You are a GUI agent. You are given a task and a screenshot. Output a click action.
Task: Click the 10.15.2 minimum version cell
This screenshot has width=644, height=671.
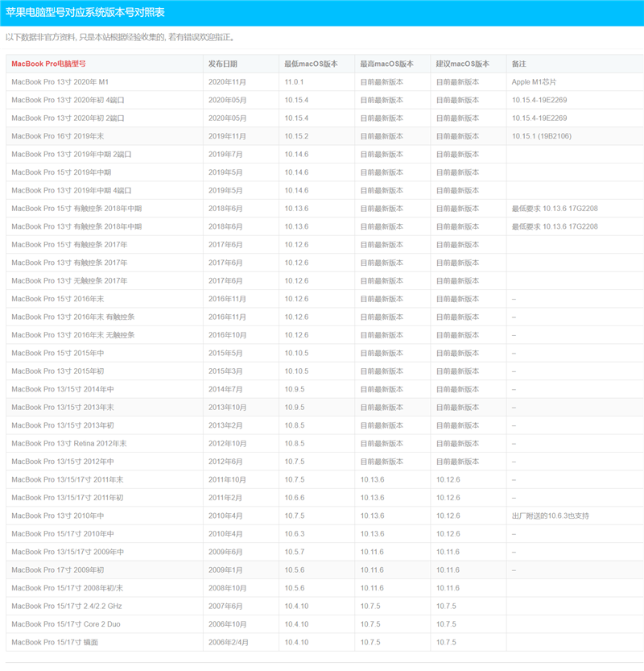tap(296, 136)
